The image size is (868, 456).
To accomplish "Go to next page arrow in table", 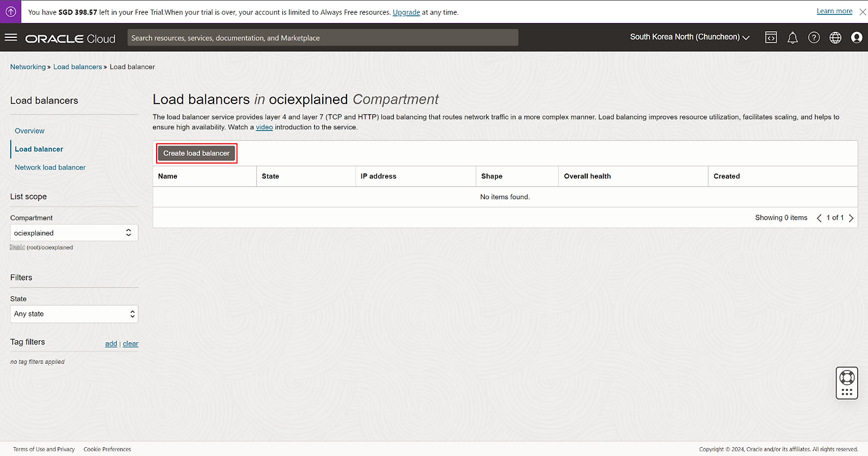I will (x=851, y=218).
